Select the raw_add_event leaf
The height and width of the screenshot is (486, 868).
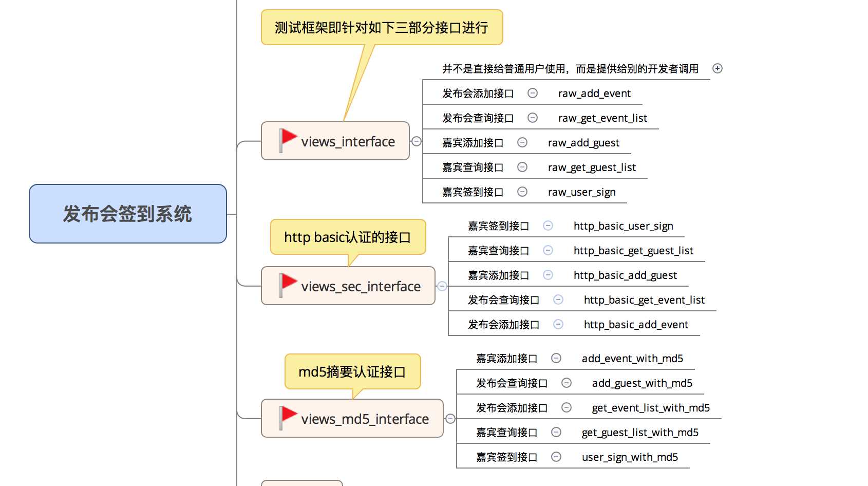point(594,94)
